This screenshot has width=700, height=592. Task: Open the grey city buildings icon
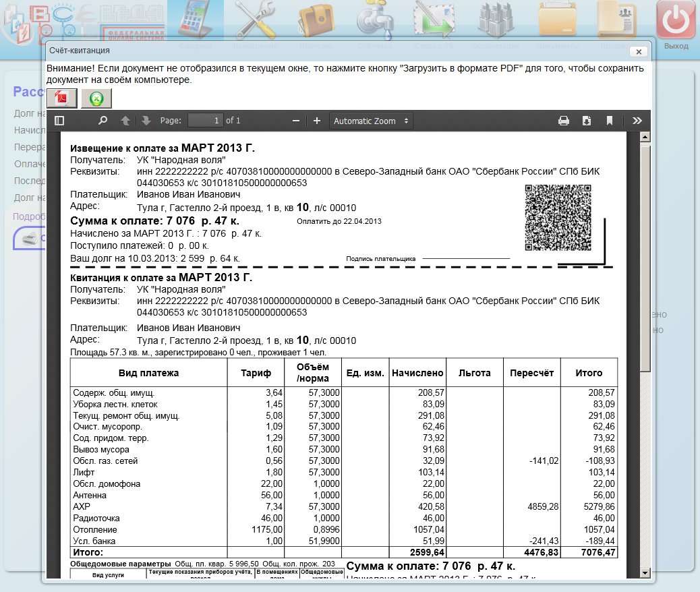click(495, 20)
